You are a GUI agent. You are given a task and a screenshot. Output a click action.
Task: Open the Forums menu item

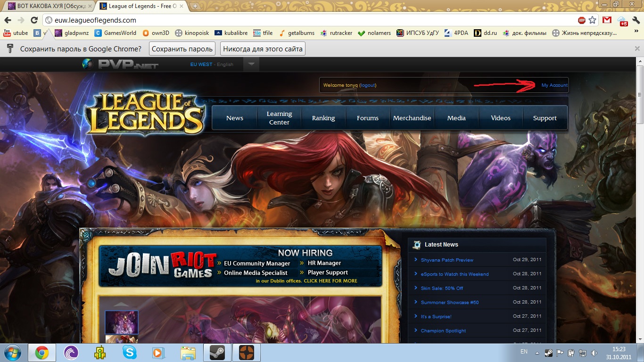tap(368, 118)
